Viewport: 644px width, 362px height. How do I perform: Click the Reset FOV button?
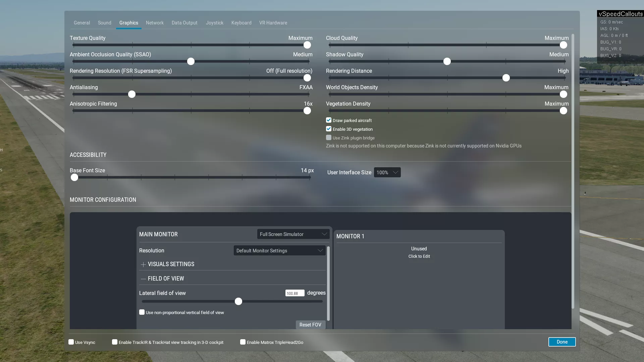[310, 325]
